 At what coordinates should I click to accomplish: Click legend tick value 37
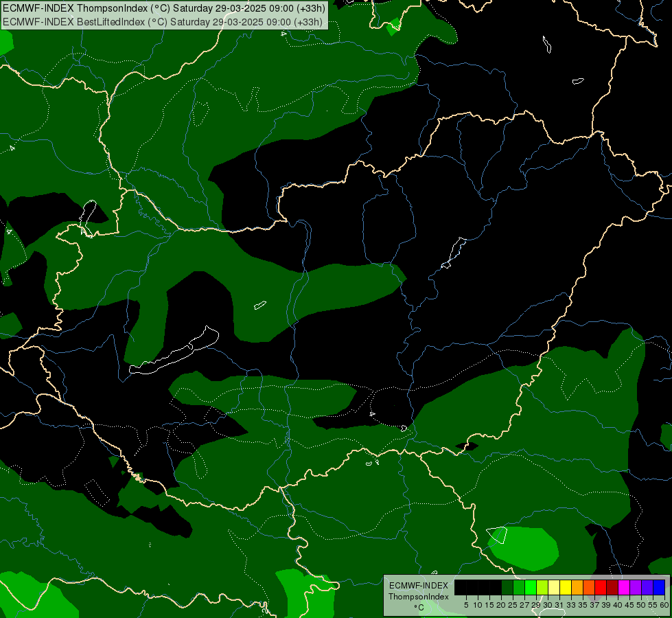coord(594,605)
